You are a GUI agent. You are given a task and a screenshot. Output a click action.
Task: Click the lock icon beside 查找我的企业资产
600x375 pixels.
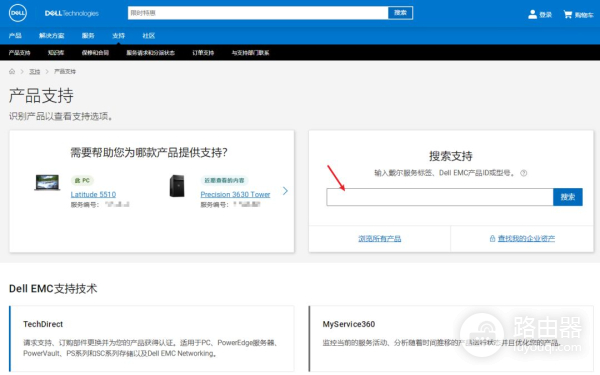pos(492,239)
